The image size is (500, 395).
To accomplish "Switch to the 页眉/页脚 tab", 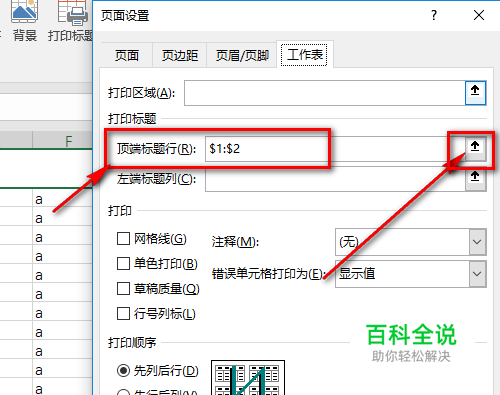I will coord(242,55).
